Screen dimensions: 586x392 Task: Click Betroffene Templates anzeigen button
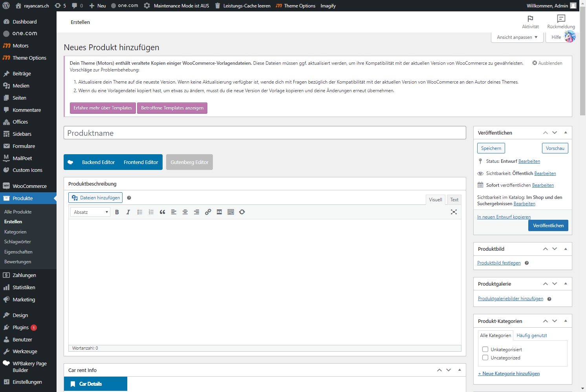[x=172, y=108]
